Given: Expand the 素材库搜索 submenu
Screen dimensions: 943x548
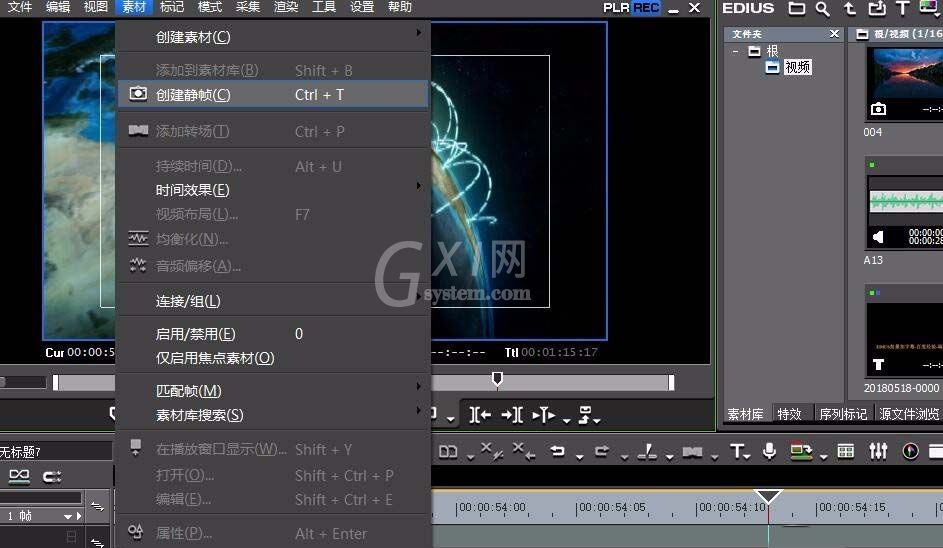Looking at the screenshot, I should pyautogui.click(x=273, y=415).
